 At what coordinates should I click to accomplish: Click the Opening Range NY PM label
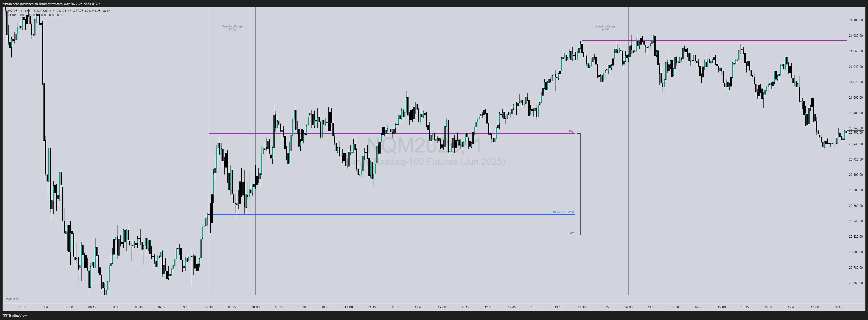(x=605, y=28)
